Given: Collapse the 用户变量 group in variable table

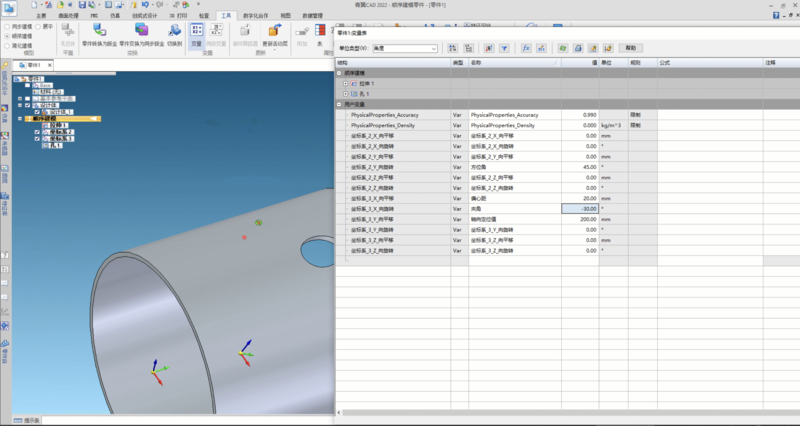Looking at the screenshot, I should click(338, 104).
